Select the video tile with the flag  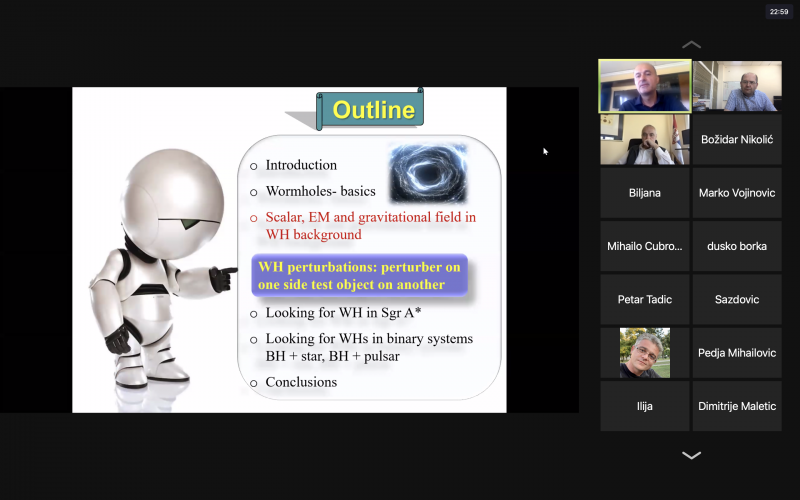pos(645,139)
